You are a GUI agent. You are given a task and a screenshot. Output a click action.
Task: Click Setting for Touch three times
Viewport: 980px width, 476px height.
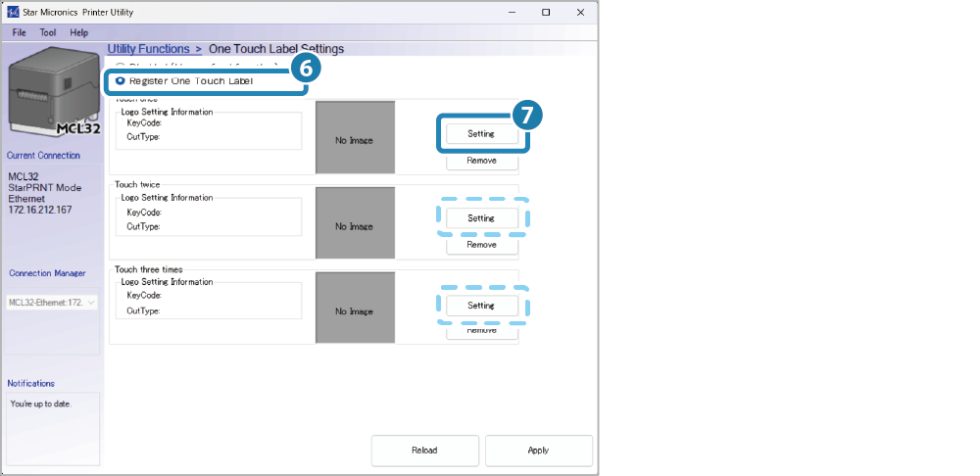coord(481,306)
